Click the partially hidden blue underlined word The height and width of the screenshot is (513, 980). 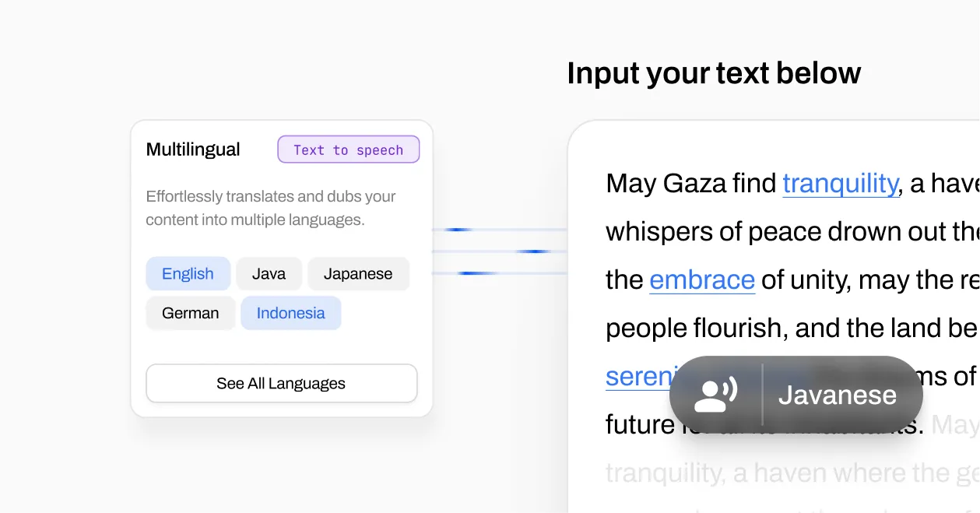(x=637, y=377)
